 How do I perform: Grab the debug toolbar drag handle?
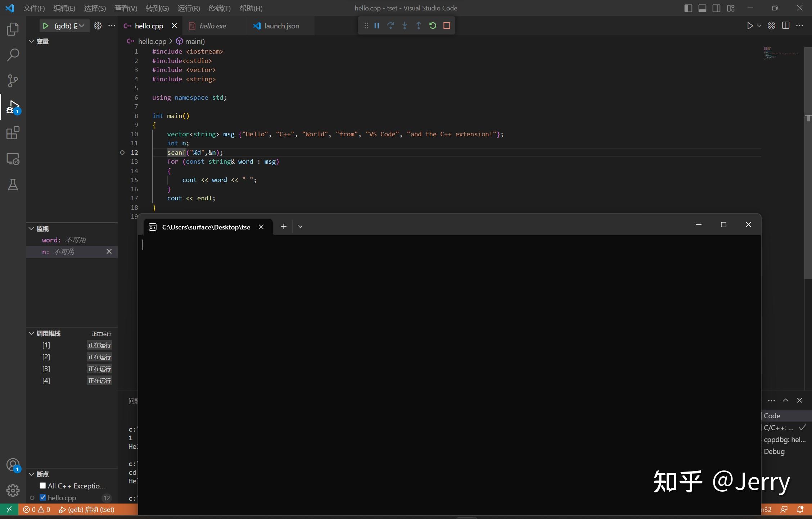click(x=366, y=26)
